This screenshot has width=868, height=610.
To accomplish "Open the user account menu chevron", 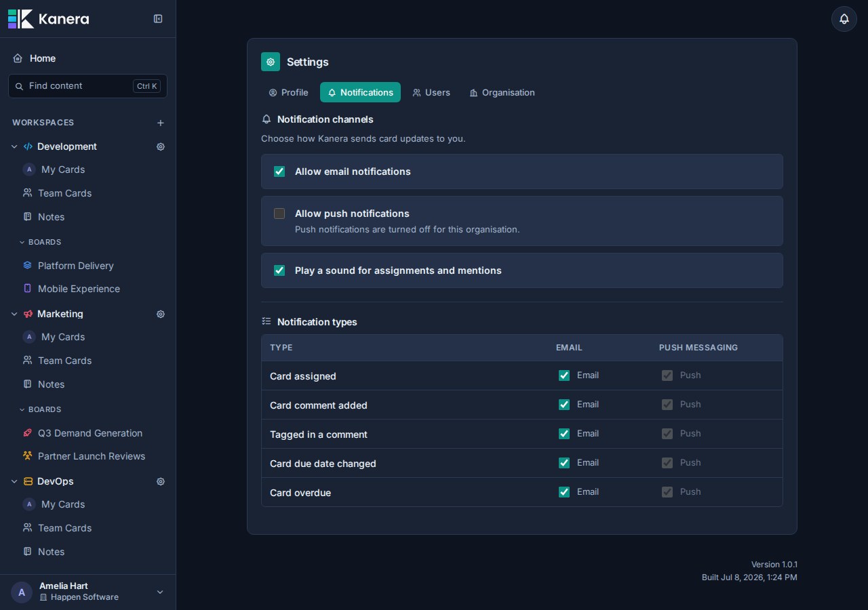I will 160,592.
